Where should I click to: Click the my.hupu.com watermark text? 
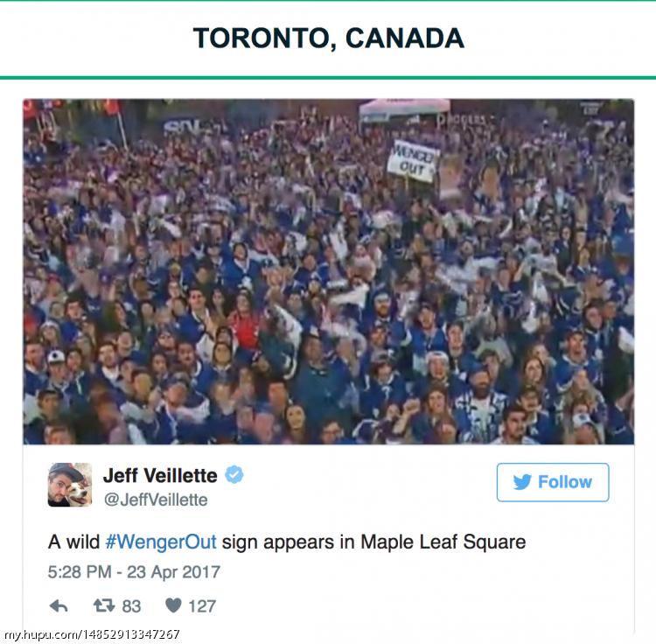click(92, 635)
